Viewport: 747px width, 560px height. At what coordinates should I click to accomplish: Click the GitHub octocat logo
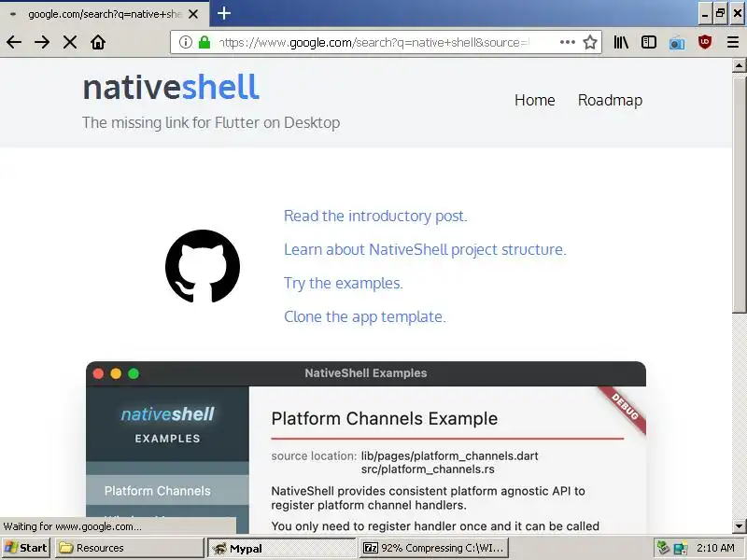click(203, 266)
